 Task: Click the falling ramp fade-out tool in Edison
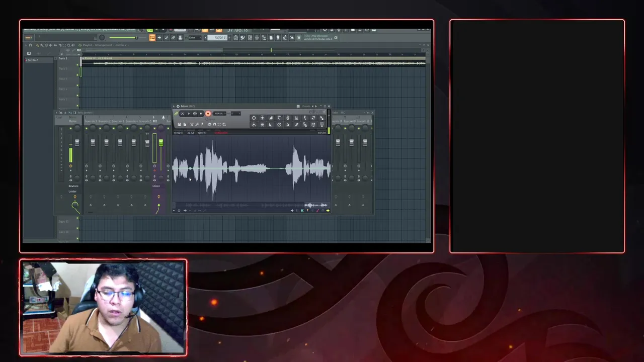pyautogui.click(x=271, y=125)
